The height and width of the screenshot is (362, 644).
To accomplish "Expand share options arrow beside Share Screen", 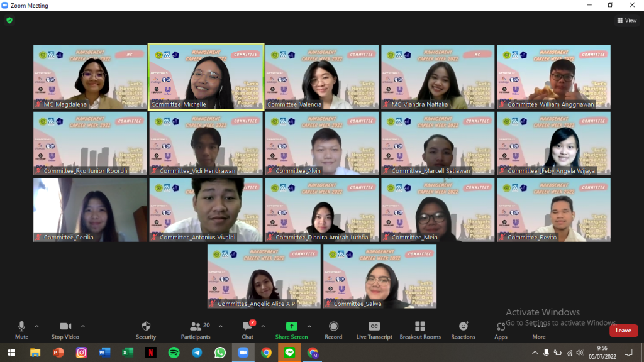I will coord(309,326).
